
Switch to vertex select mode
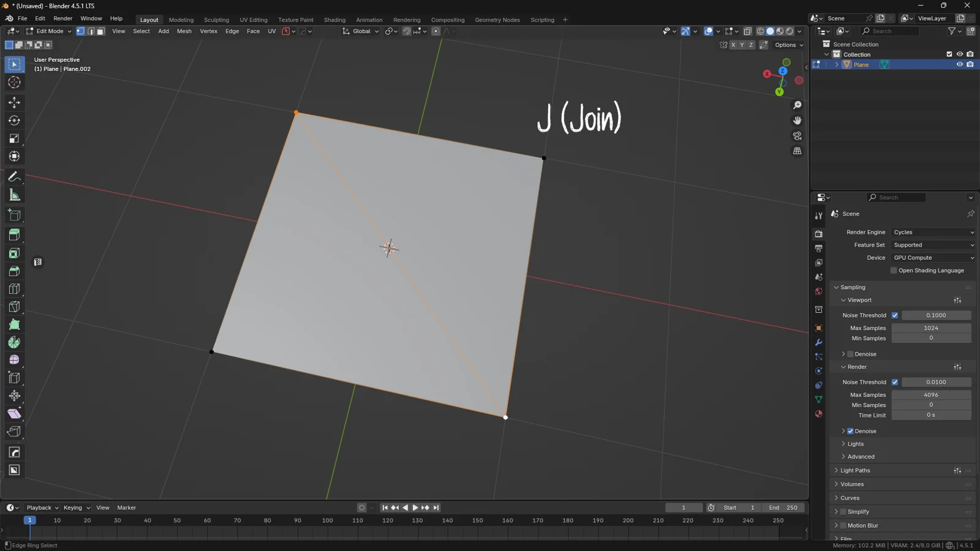coord(80,31)
